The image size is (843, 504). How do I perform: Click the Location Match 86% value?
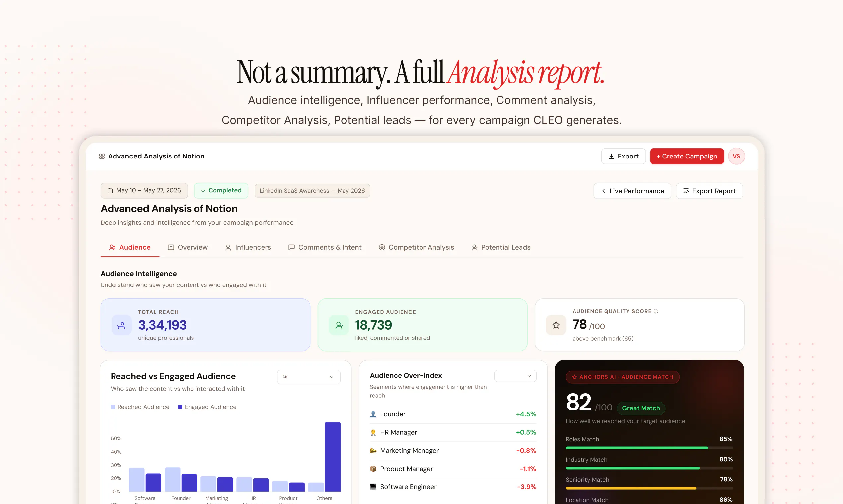pos(726,500)
